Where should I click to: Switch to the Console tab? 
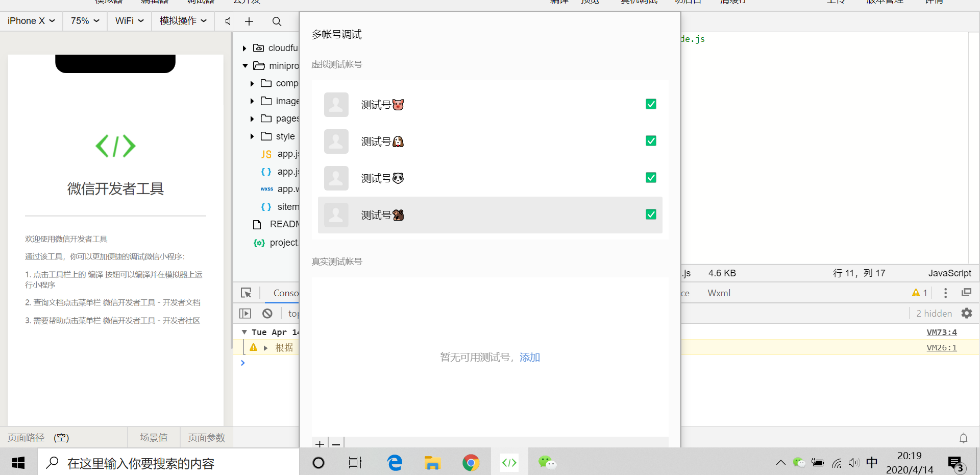tap(286, 293)
